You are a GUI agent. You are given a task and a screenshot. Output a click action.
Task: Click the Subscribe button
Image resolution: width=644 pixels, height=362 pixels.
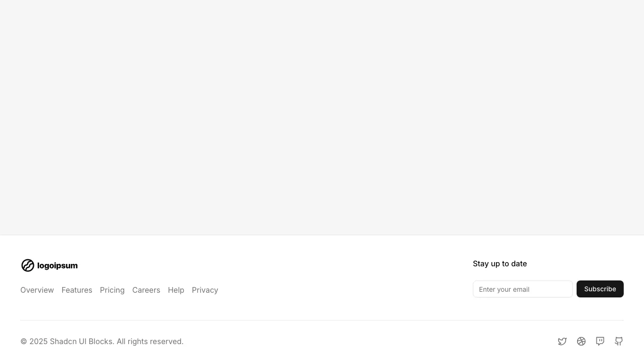coord(600,289)
